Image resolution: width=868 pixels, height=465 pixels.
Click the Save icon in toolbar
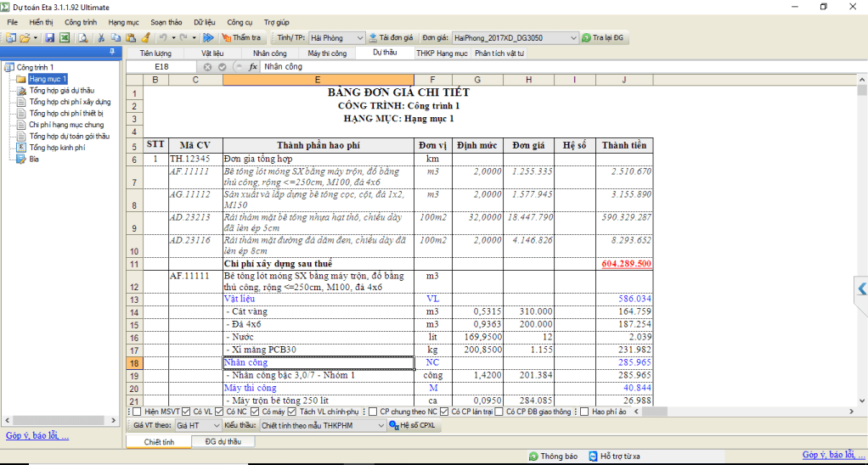click(49, 38)
